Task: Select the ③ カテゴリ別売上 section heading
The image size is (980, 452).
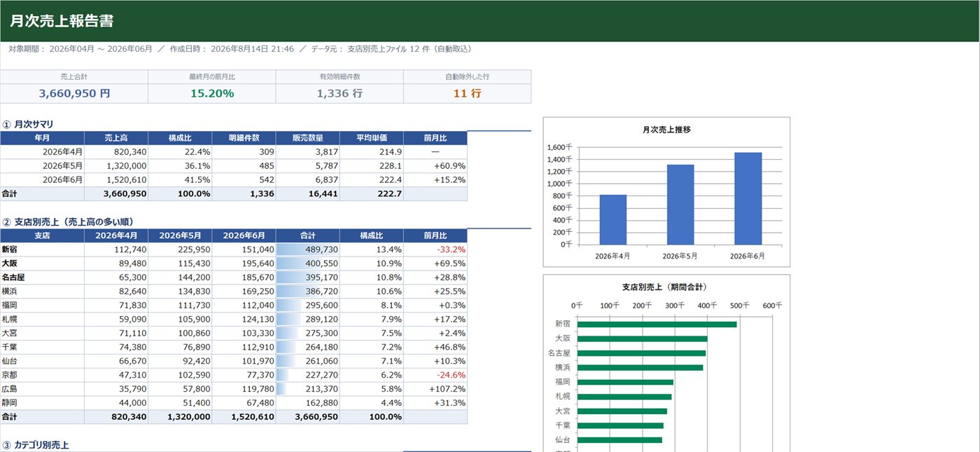Action: point(35,445)
